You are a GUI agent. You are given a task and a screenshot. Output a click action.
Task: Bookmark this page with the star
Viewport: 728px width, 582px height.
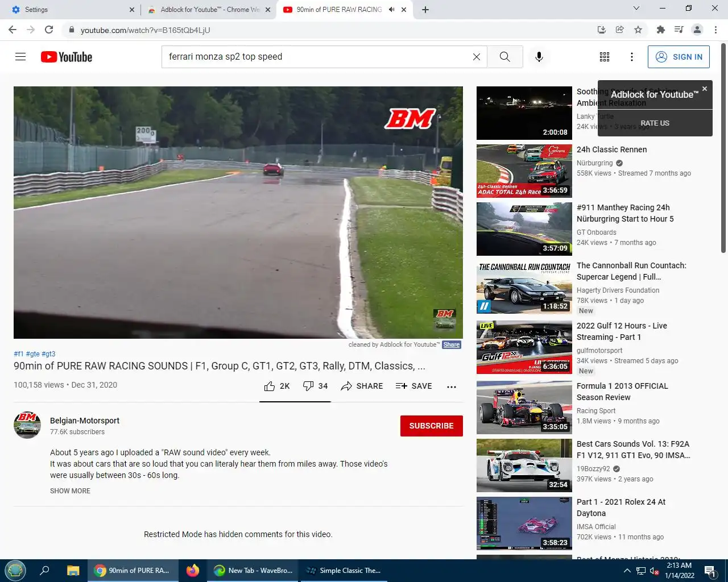[x=638, y=30]
